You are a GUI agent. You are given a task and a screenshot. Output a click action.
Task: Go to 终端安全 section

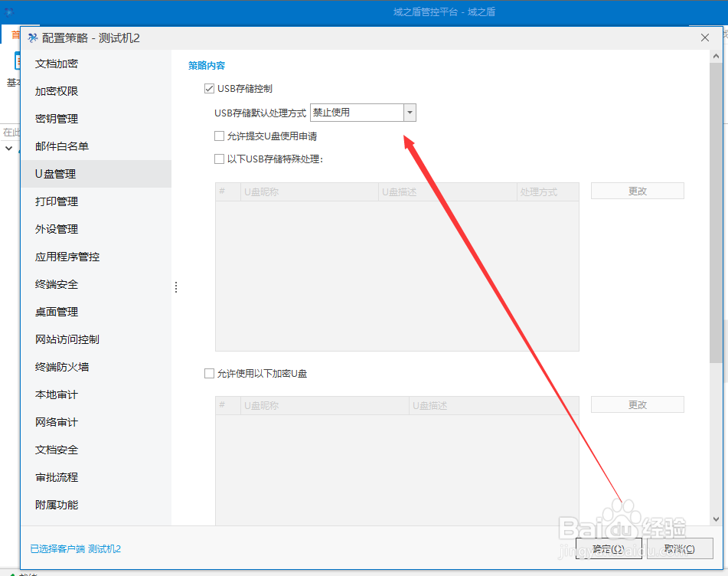tap(96, 284)
